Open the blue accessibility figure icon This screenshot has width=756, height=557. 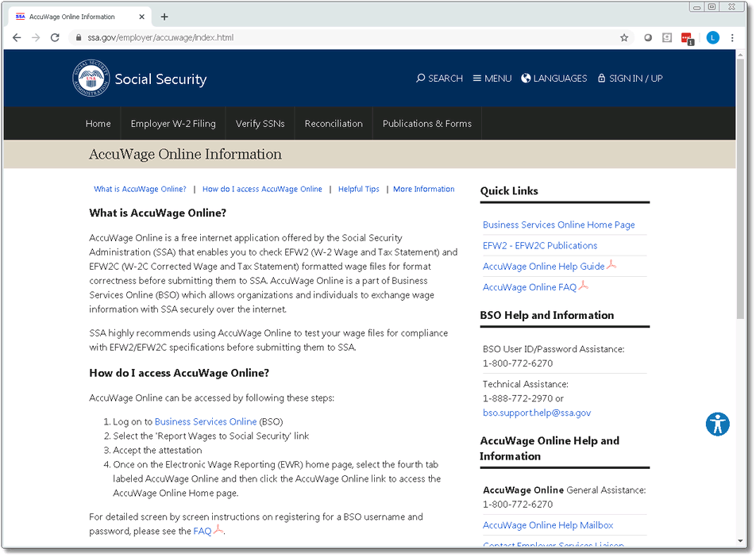tap(717, 424)
